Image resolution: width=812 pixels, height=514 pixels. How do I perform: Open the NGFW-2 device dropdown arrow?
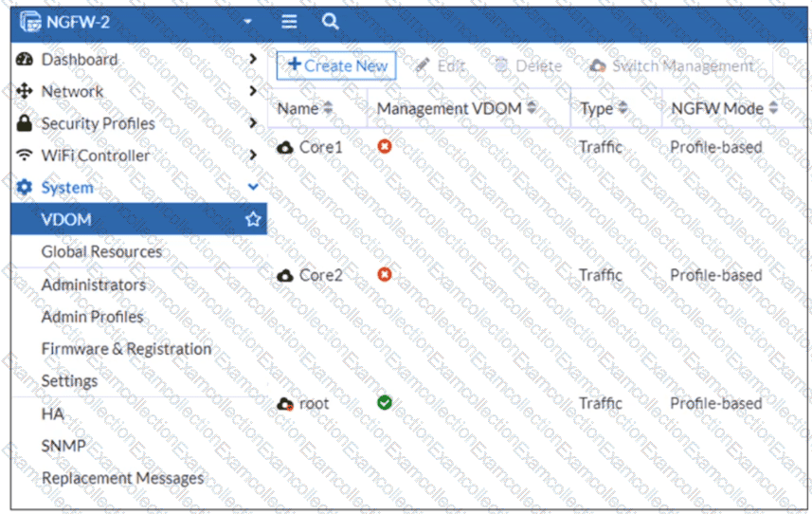pyautogui.click(x=247, y=22)
